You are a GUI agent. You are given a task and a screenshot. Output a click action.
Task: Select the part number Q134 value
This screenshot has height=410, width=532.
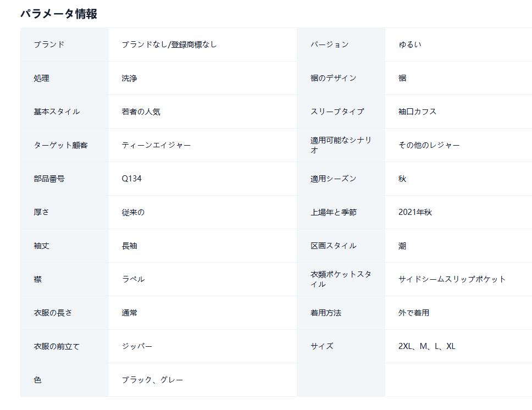coord(132,179)
